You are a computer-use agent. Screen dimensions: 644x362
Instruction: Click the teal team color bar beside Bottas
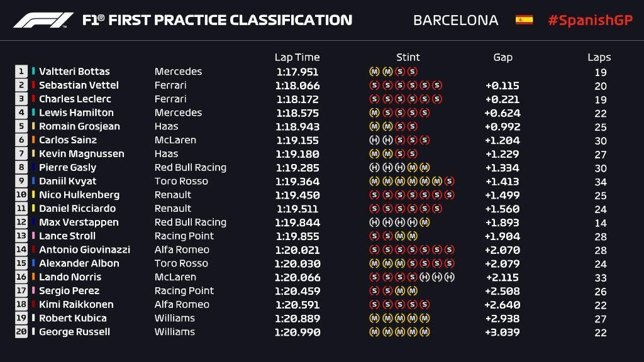(x=34, y=72)
